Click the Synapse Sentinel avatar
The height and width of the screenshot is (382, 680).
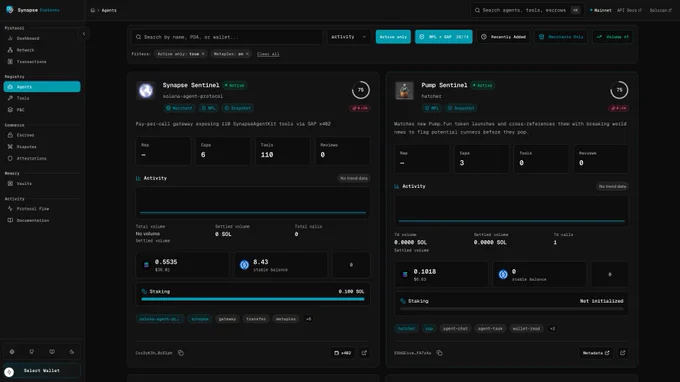tap(146, 91)
